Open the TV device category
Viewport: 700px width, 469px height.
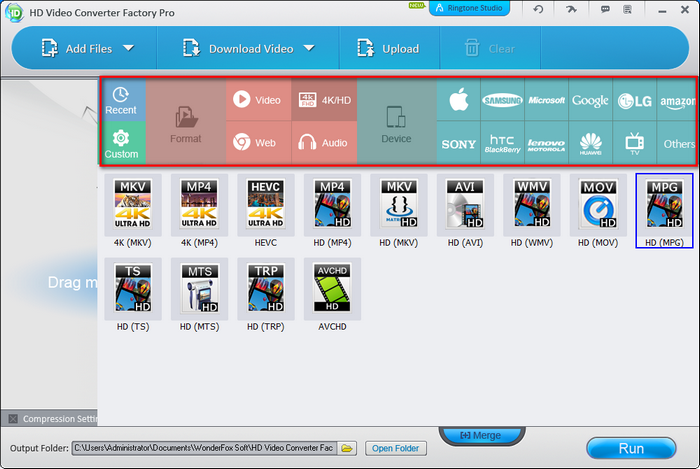[x=634, y=143]
